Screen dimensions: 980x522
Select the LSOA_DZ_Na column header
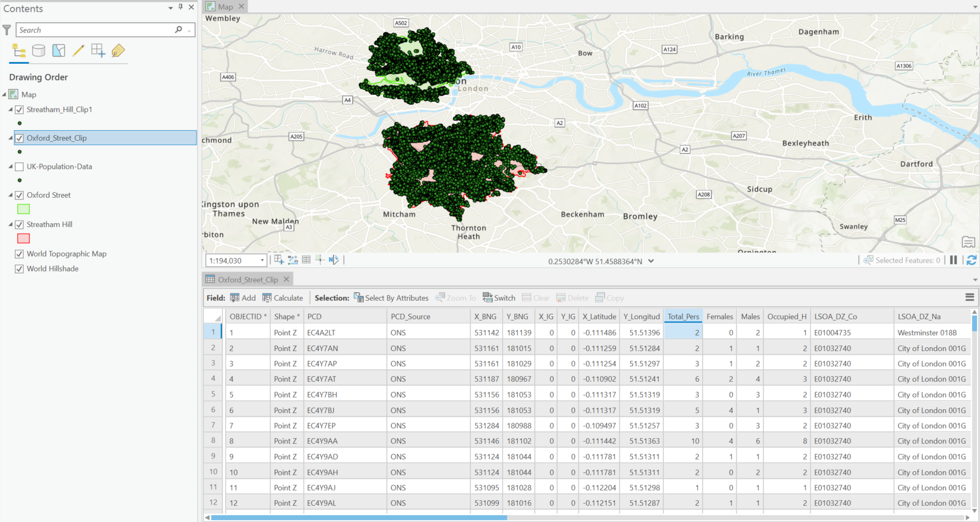click(932, 317)
